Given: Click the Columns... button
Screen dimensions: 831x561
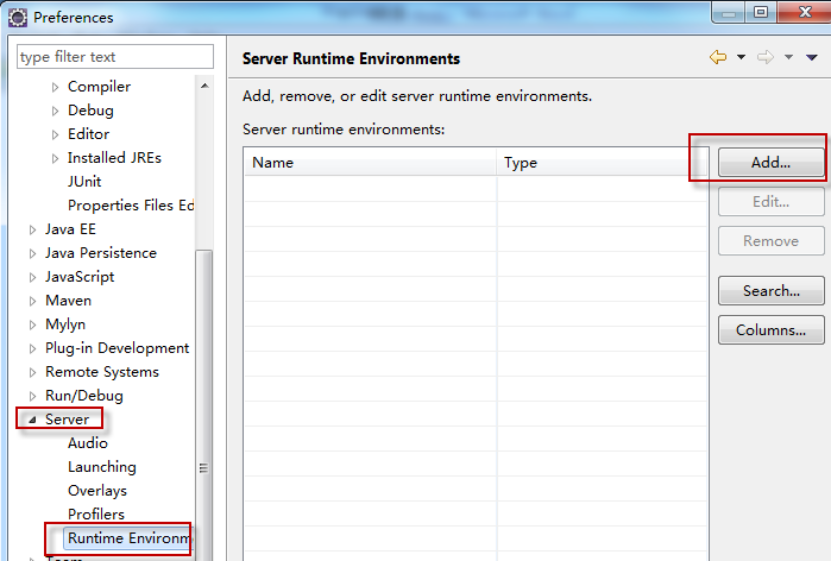Looking at the screenshot, I should coord(771,330).
